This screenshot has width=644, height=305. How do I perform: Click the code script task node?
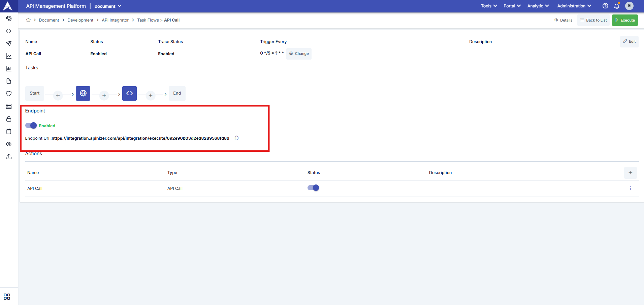pyautogui.click(x=129, y=93)
